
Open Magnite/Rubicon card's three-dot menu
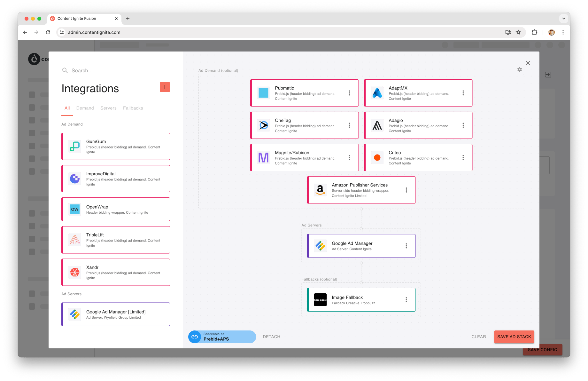[349, 157]
